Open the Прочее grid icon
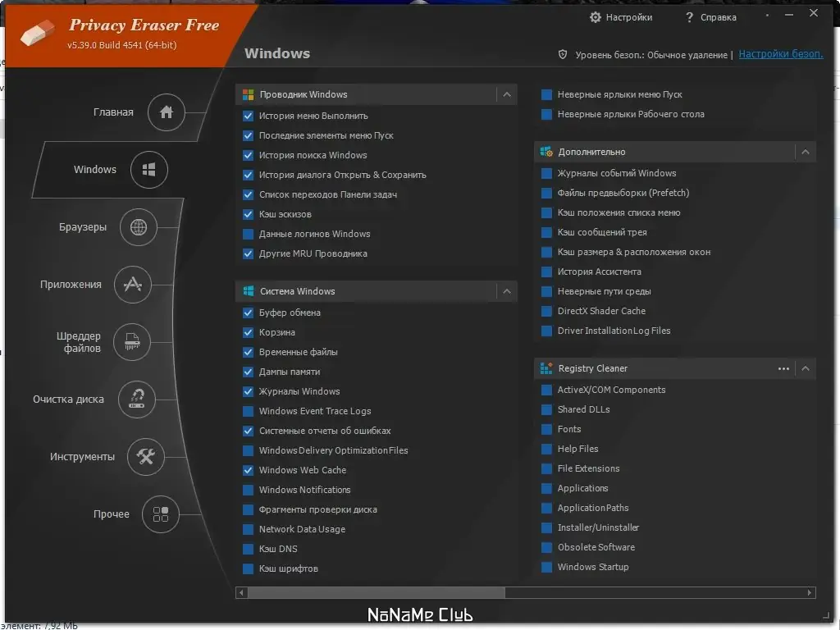The height and width of the screenshot is (630, 840). click(160, 514)
